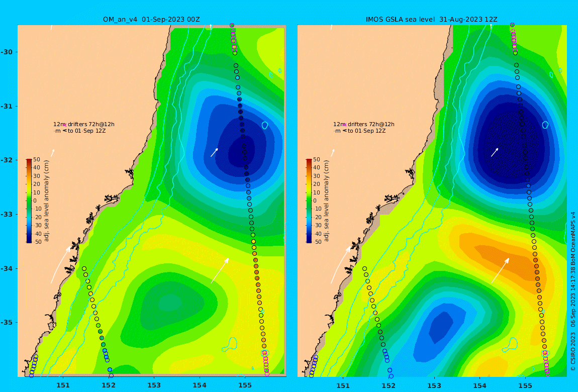
Task: Click the latitude label "-34" on the left axis
Action: (7, 268)
